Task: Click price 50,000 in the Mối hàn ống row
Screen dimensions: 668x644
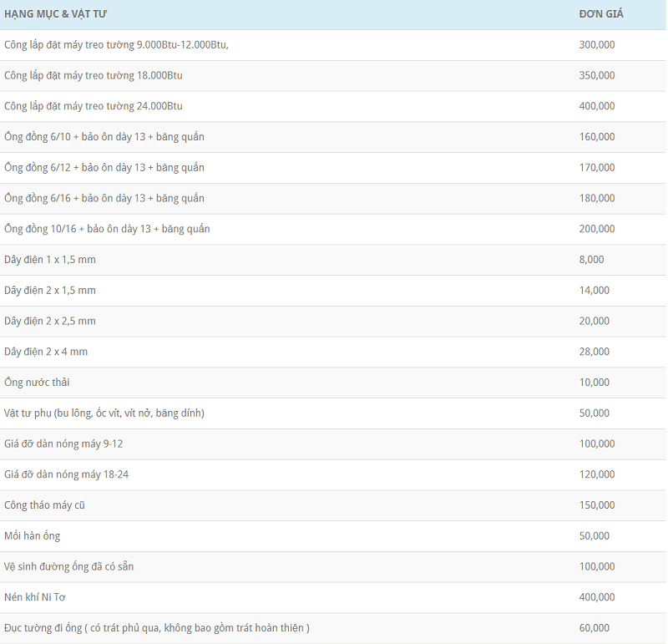Action: (595, 535)
